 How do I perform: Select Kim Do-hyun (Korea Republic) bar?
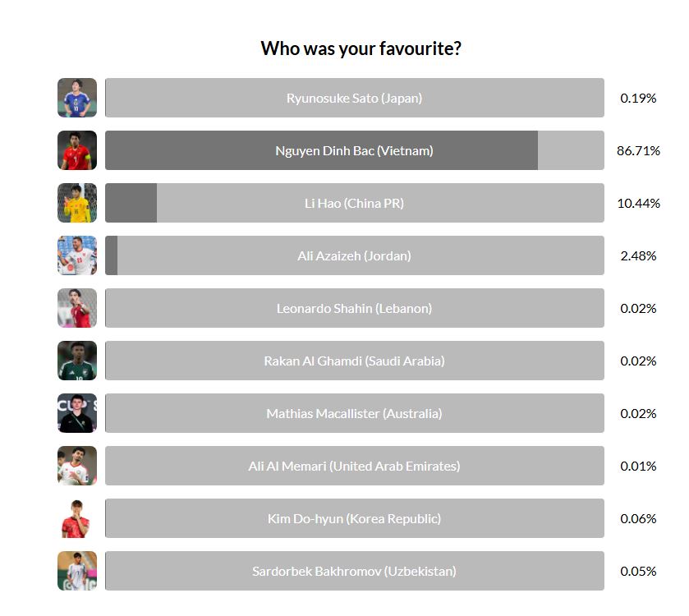click(354, 518)
